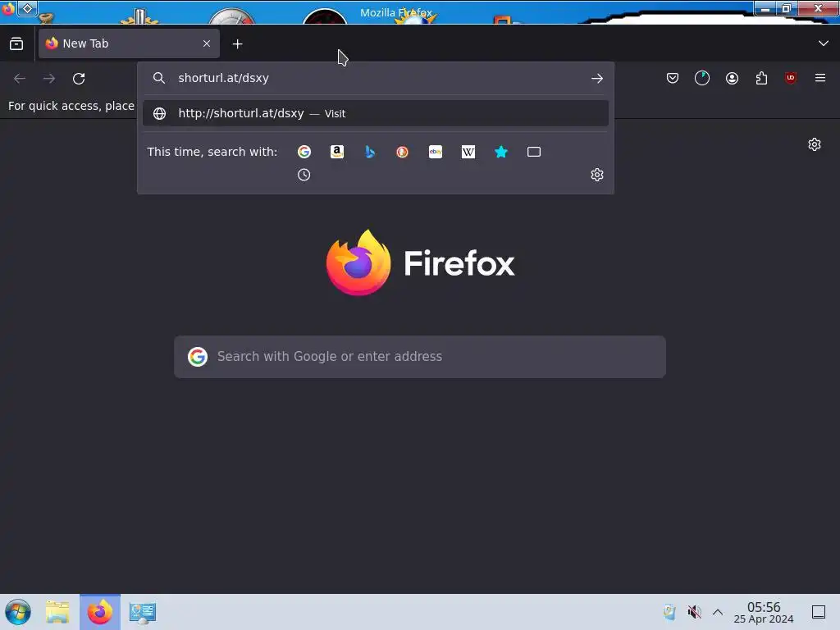This screenshot has width=840, height=630.
Task: Expand the hidden tray icons chevron
Action: pos(718,612)
